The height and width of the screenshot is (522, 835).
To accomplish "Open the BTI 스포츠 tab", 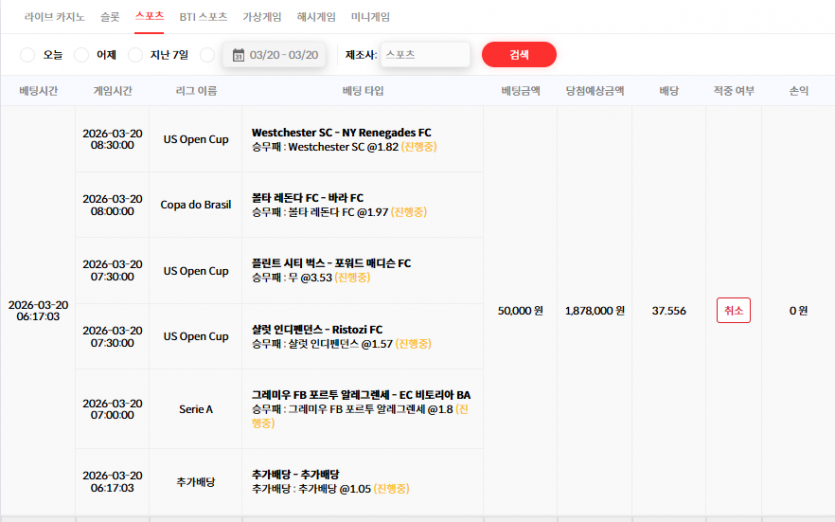I will click(x=203, y=17).
